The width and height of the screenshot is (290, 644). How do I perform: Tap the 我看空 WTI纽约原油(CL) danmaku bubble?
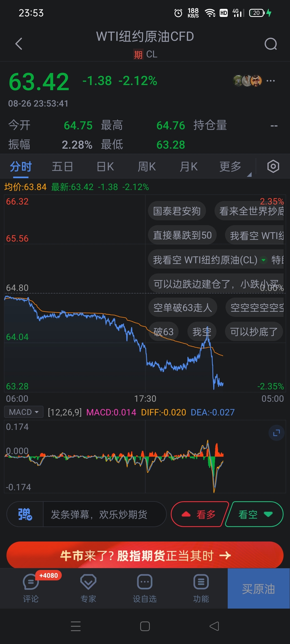tap(216, 259)
